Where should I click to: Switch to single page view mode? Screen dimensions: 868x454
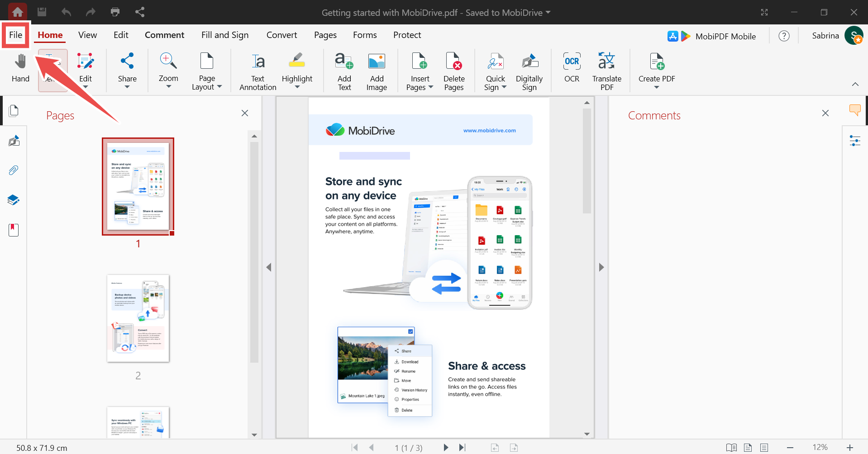coord(748,448)
